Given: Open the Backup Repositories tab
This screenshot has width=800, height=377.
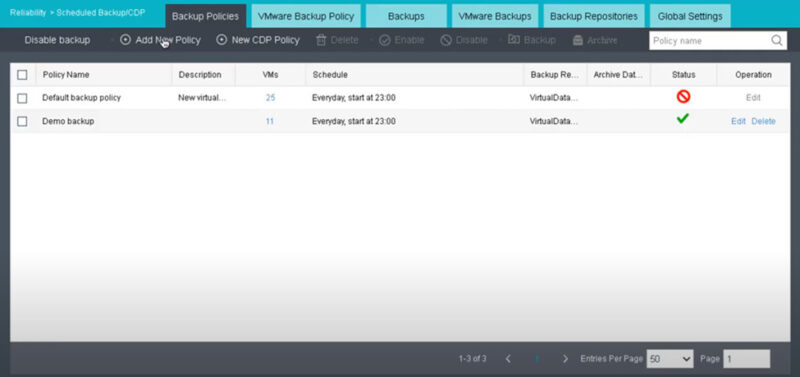Looking at the screenshot, I should pyautogui.click(x=594, y=16).
